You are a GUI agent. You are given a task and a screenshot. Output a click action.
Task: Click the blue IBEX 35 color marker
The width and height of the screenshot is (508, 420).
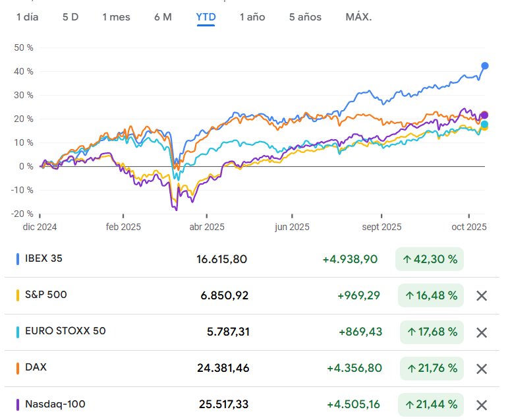coord(18,259)
